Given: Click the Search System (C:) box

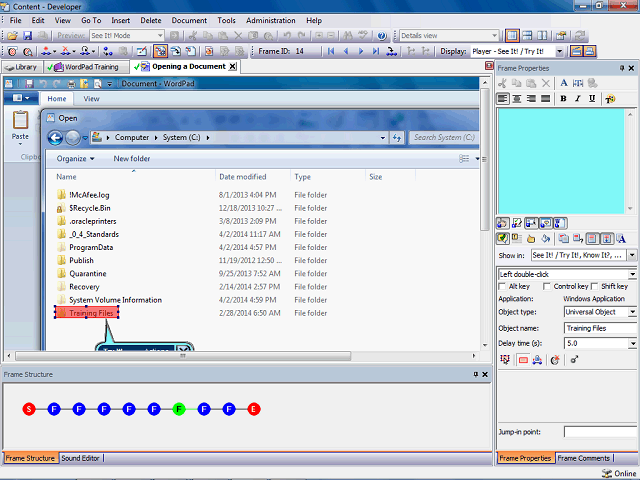Looking at the screenshot, I should (444, 138).
